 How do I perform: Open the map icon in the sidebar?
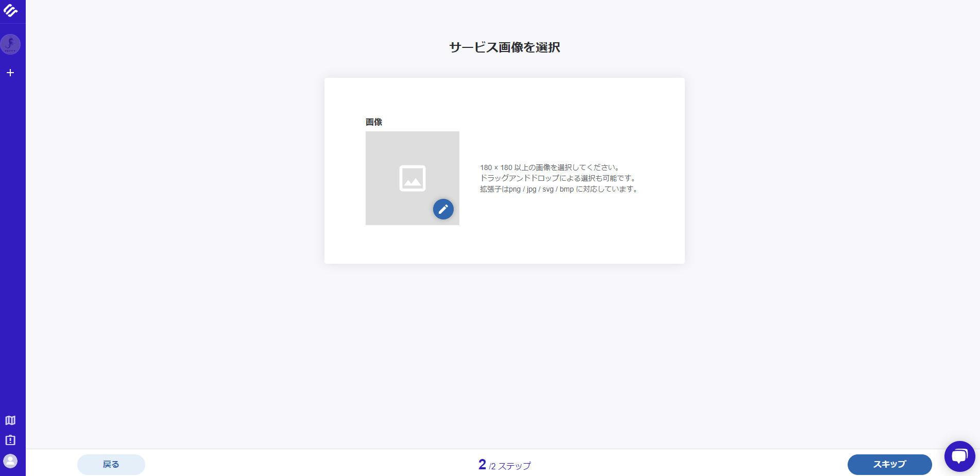coord(10,420)
